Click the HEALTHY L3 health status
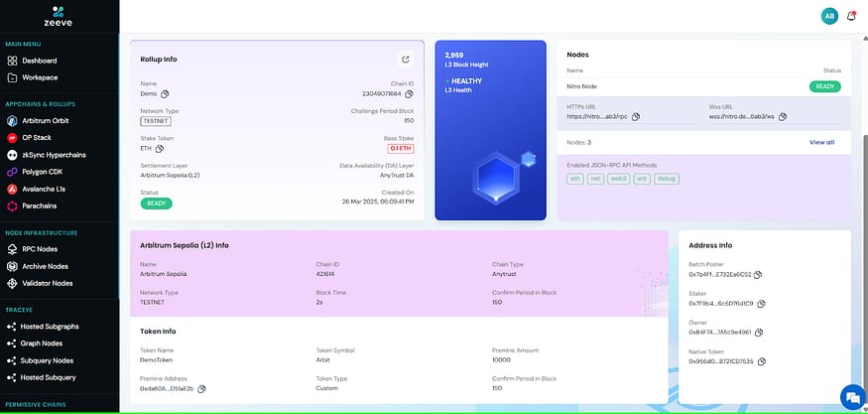The width and height of the screenshot is (868, 414). [x=466, y=81]
